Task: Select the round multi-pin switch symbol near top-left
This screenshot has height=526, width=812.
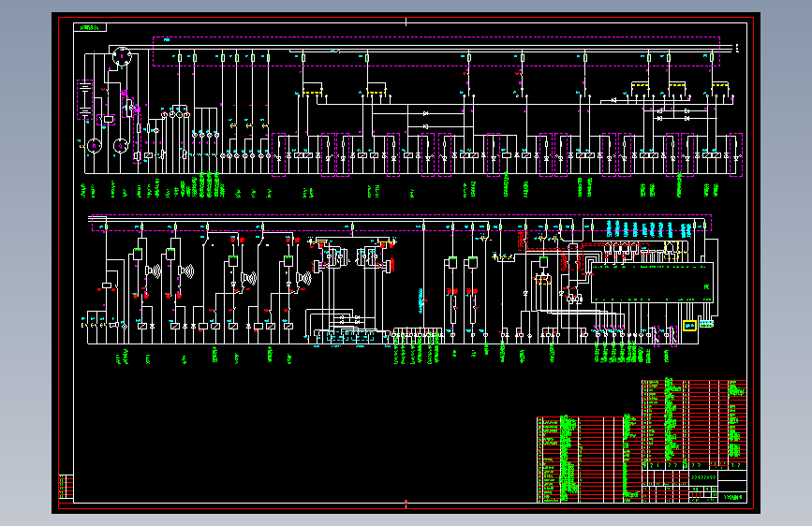Action: click(122, 56)
